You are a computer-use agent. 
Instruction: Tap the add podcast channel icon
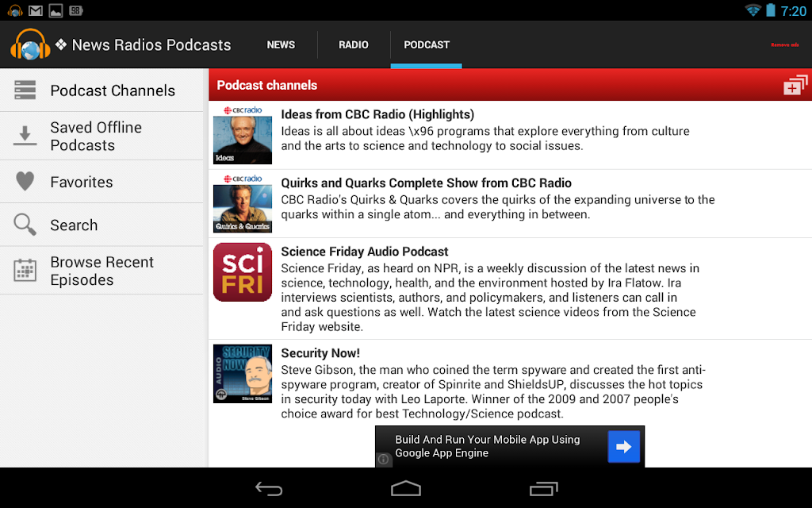(795, 85)
